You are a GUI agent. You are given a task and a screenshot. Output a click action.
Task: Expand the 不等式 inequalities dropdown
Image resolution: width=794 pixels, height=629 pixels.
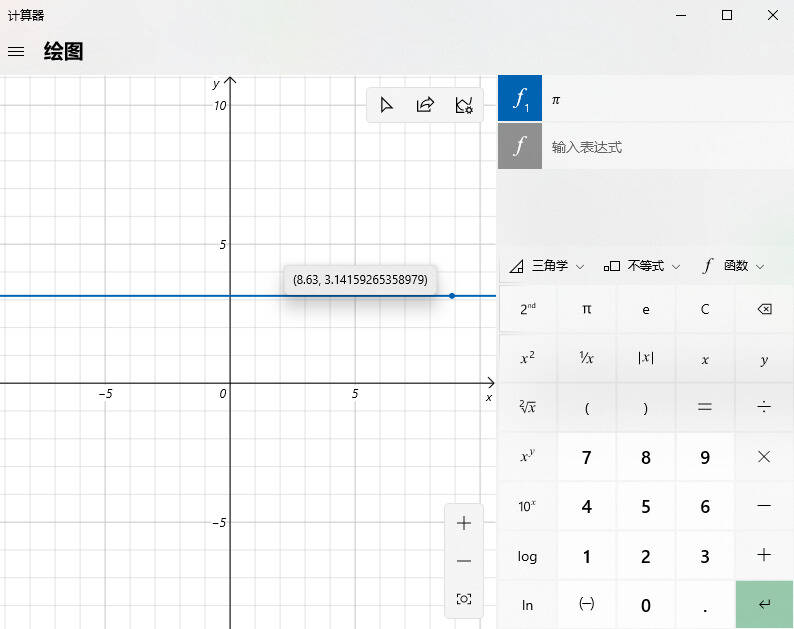(642, 266)
